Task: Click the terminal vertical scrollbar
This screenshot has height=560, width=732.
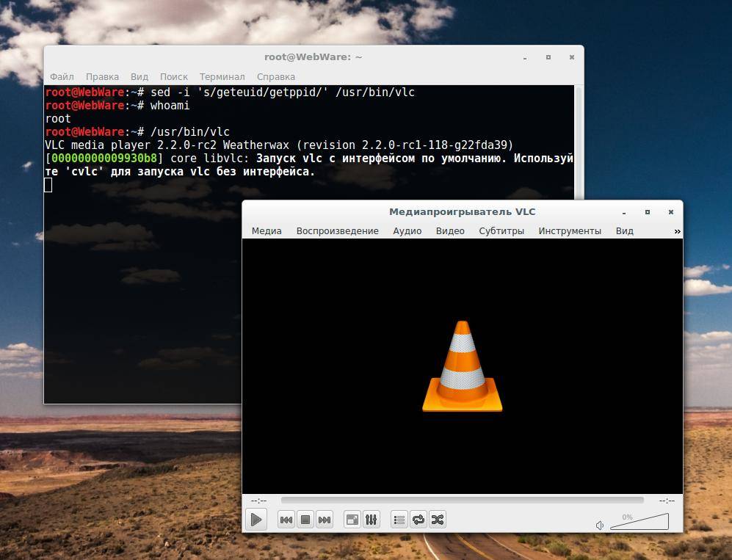Action: click(x=579, y=142)
